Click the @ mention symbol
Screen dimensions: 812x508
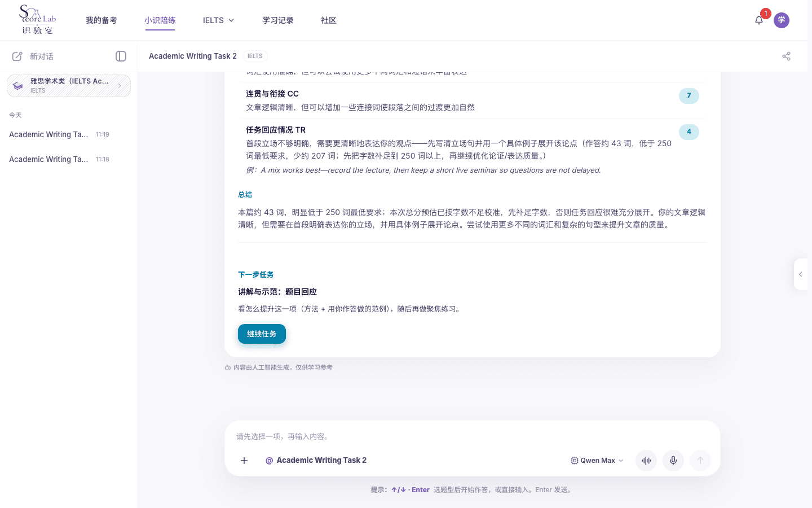point(270,461)
